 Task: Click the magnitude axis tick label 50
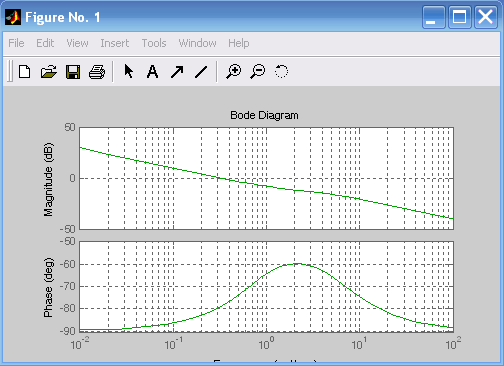70,127
